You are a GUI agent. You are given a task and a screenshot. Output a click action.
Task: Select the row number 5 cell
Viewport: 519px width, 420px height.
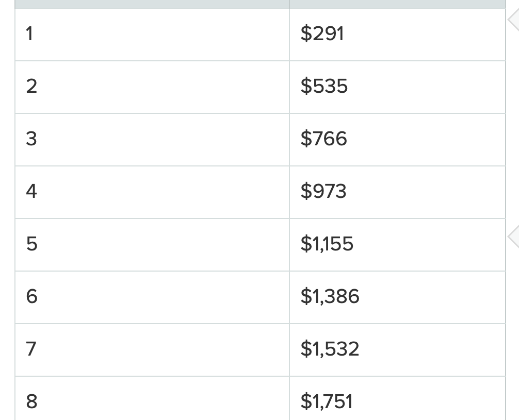tap(152, 245)
